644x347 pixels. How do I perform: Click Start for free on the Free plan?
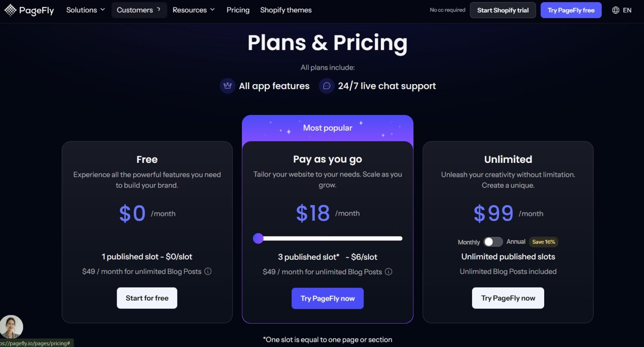point(147,298)
